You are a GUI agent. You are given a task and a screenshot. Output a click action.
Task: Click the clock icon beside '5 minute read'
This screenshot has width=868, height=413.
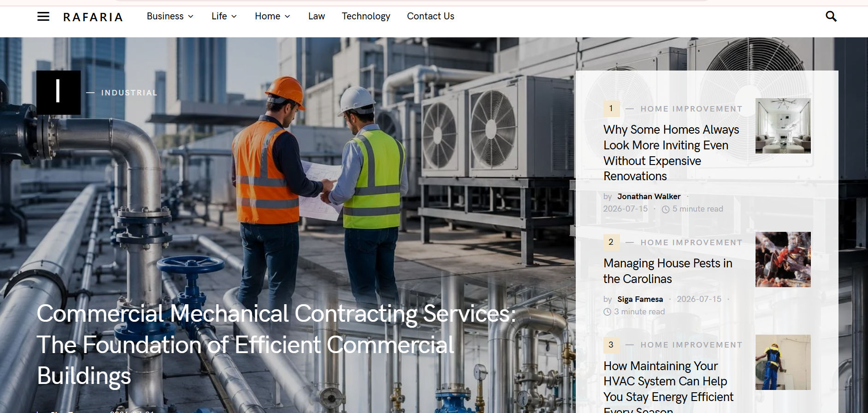tap(666, 209)
